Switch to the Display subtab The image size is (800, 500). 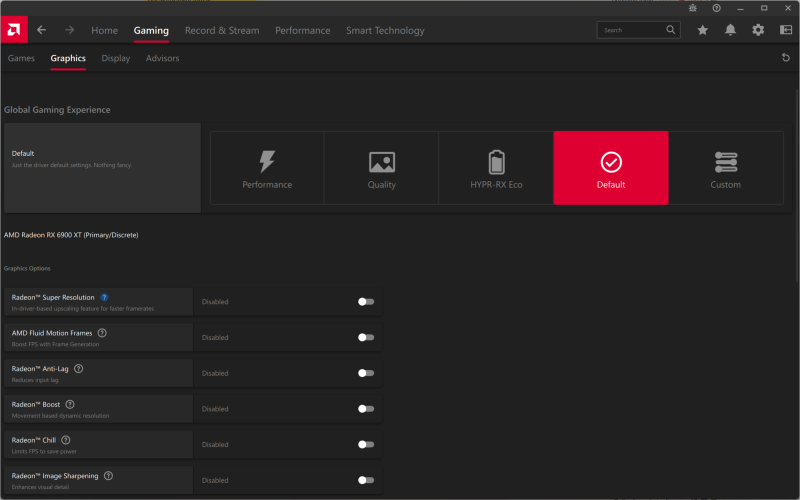[x=116, y=58]
